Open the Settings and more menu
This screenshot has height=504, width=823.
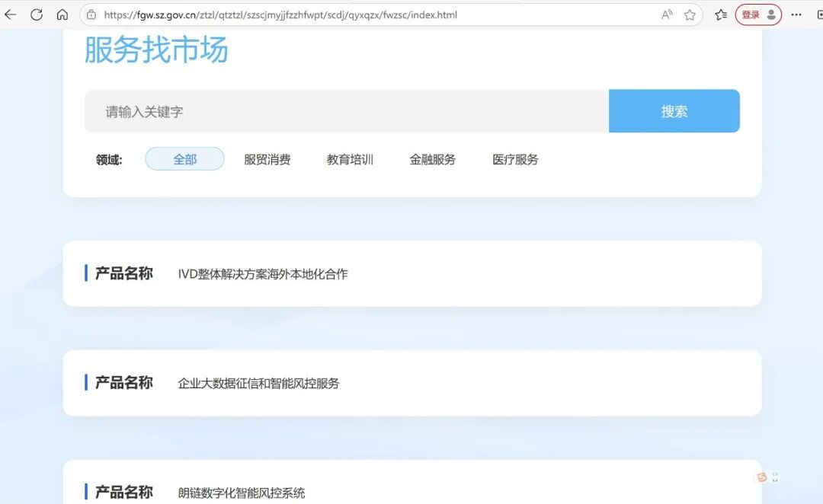796,14
